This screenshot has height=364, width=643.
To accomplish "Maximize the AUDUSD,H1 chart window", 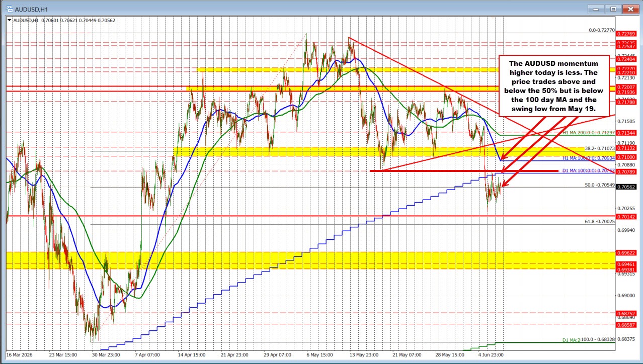I will [x=614, y=9].
